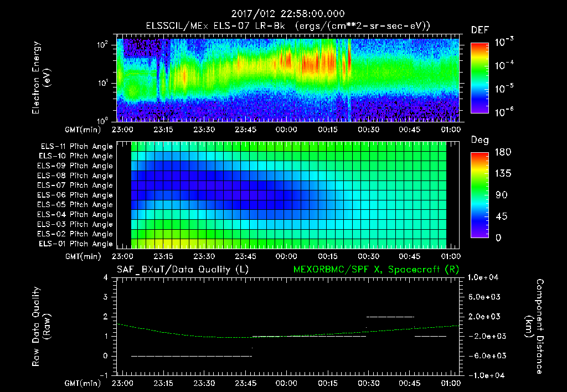Click the yellow patch in ELS-01 pitch angle row
The image size is (567, 392).
170,244
